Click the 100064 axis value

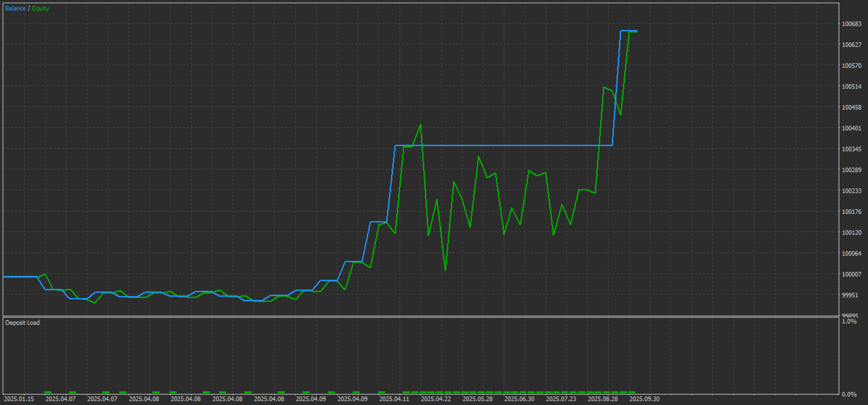pyautogui.click(x=851, y=254)
